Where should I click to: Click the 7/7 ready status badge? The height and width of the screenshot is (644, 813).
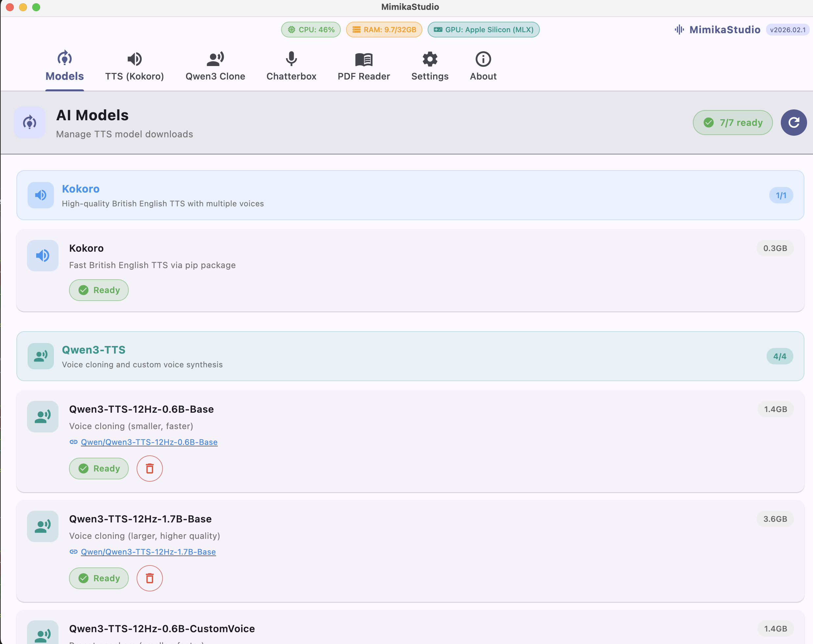(732, 123)
